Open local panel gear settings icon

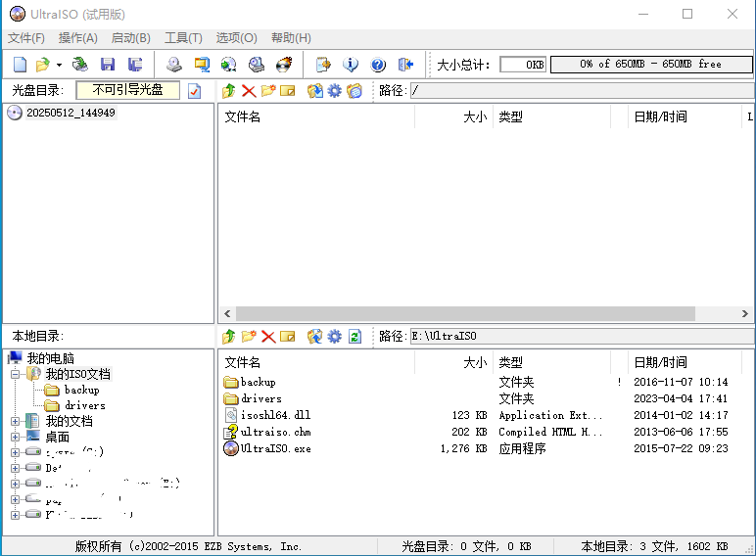pyautogui.click(x=335, y=337)
